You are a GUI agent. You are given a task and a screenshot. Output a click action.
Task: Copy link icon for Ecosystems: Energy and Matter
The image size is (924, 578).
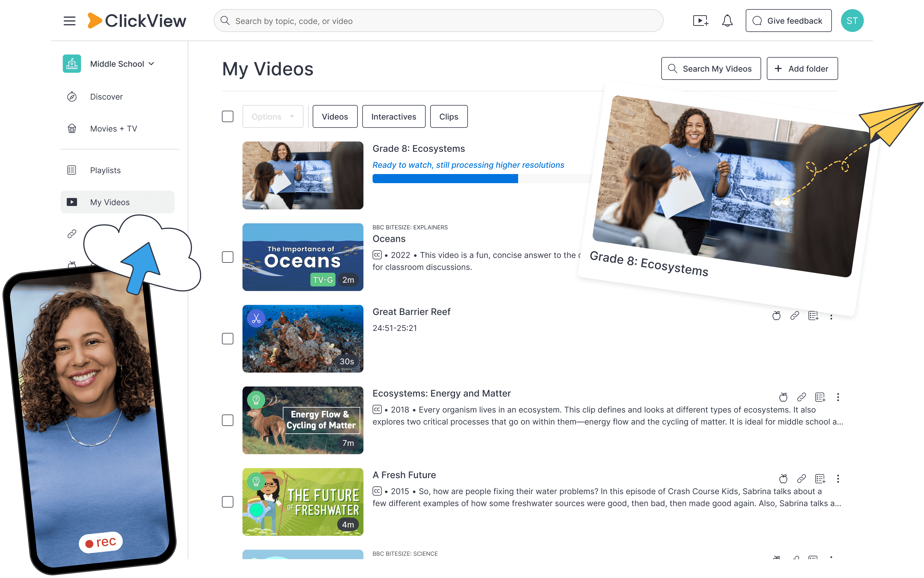pos(801,397)
